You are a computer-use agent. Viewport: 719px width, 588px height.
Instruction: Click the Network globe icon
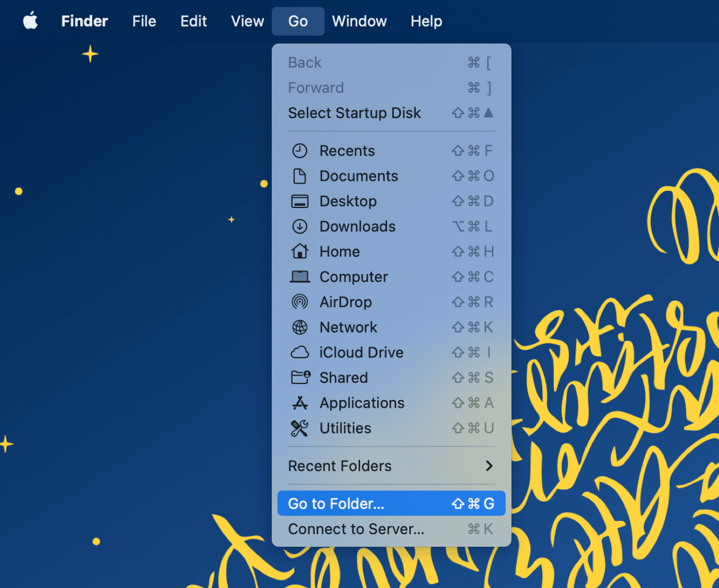300,327
